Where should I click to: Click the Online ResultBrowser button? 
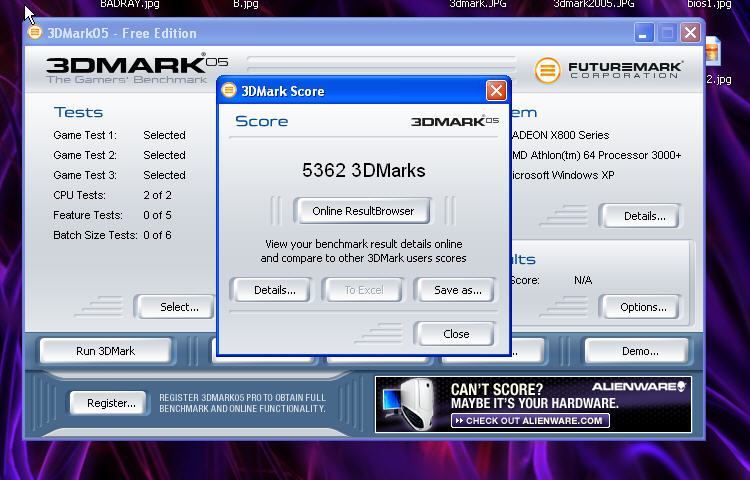point(363,211)
